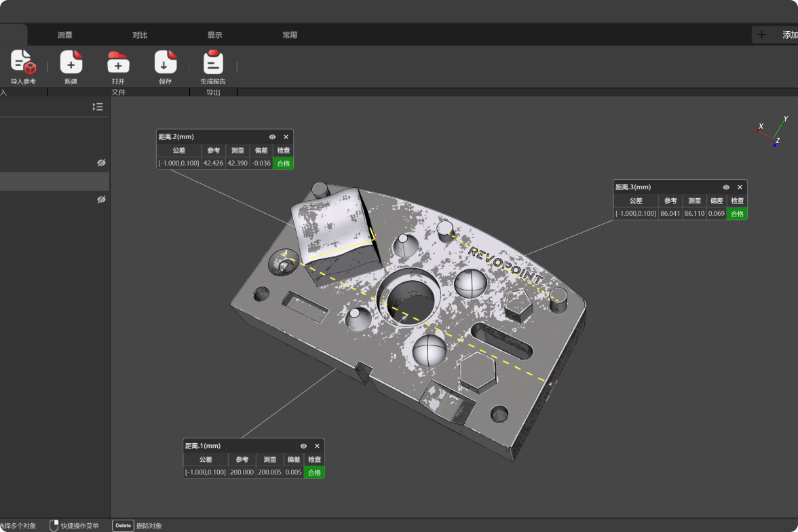
Task: Click the 常用 (Common) tab
Action: (290, 35)
